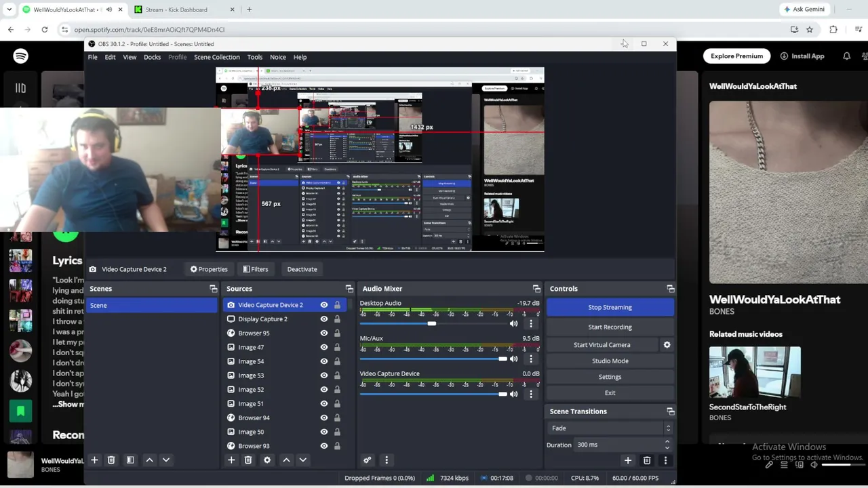The image size is (868, 488).
Task: Hide the Image 54 source
Action: 323,361
